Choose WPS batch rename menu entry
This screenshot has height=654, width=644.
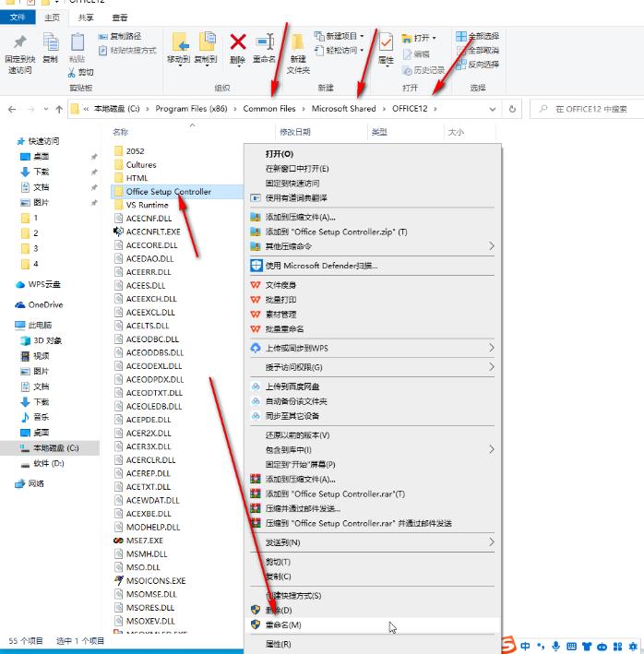(373, 329)
